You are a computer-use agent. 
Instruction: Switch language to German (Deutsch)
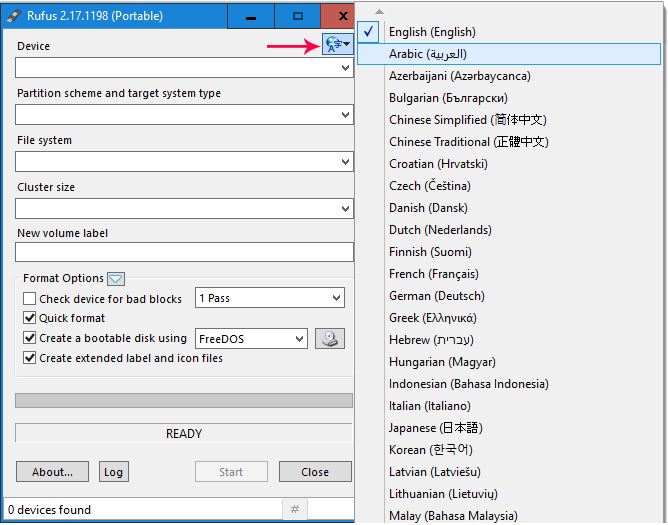(509, 296)
